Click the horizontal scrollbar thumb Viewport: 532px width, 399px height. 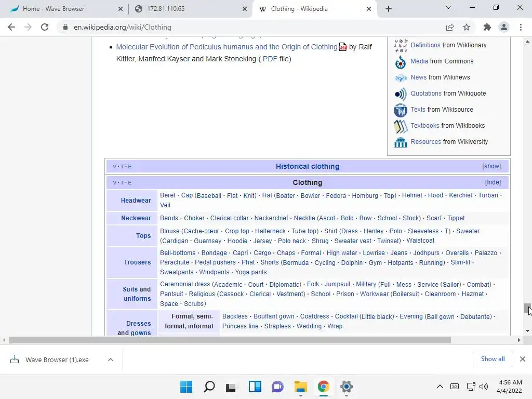230,340
